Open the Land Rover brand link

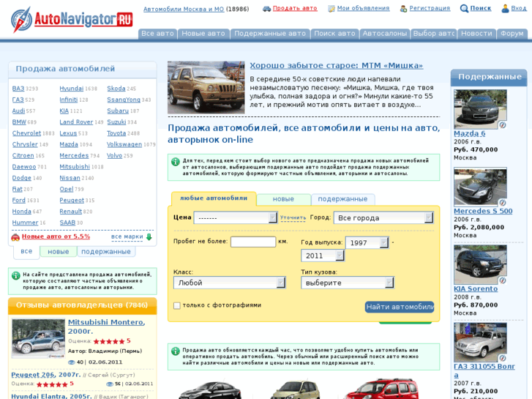[x=76, y=122]
